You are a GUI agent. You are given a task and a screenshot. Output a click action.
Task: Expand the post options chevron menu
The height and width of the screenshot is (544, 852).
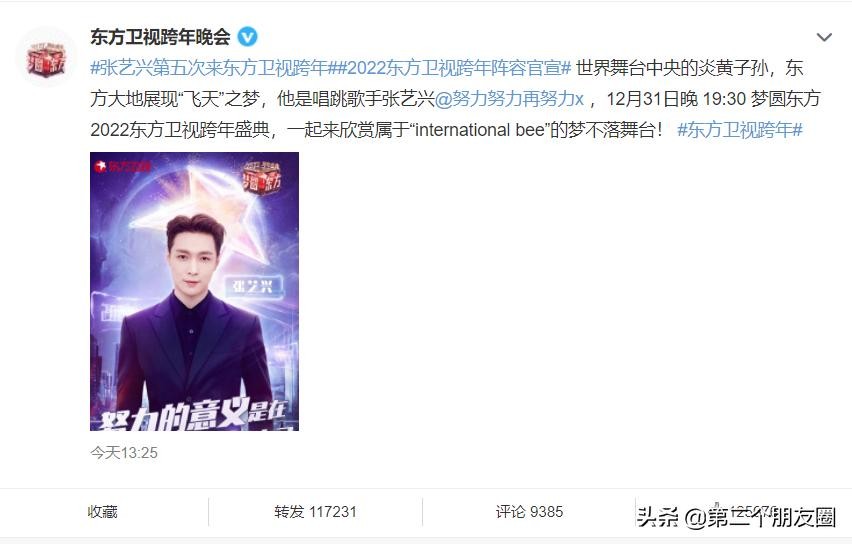[824, 37]
